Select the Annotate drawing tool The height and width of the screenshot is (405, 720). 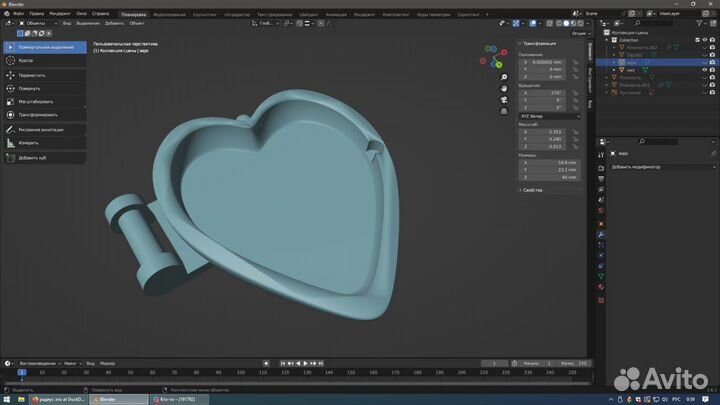coord(45,130)
